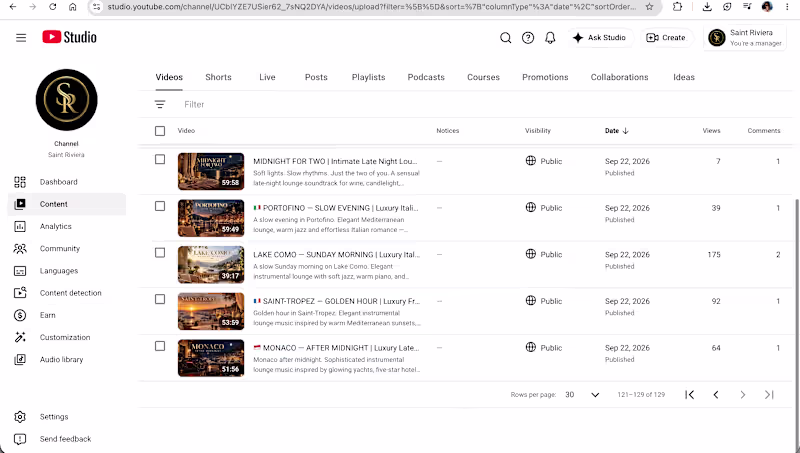The height and width of the screenshot is (453, 800).
Task: Go to the previous page of videos
Action: 716,395
